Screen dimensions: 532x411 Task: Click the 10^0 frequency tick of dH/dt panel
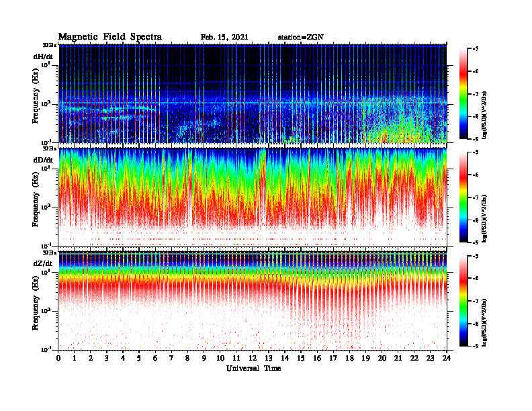click(x=44, y=103)
